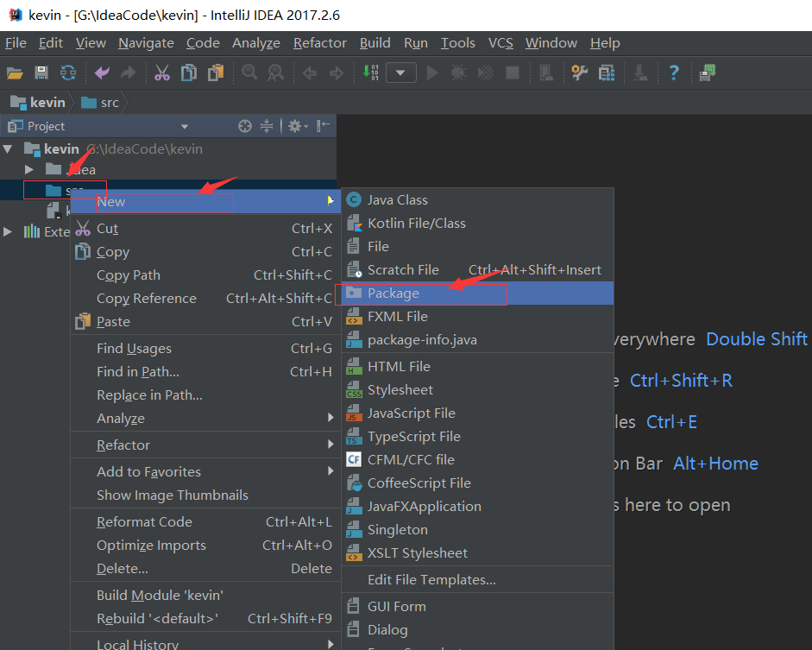Cut with the toolbar scissors icon
812x650 pixels.
click(162, 73)
